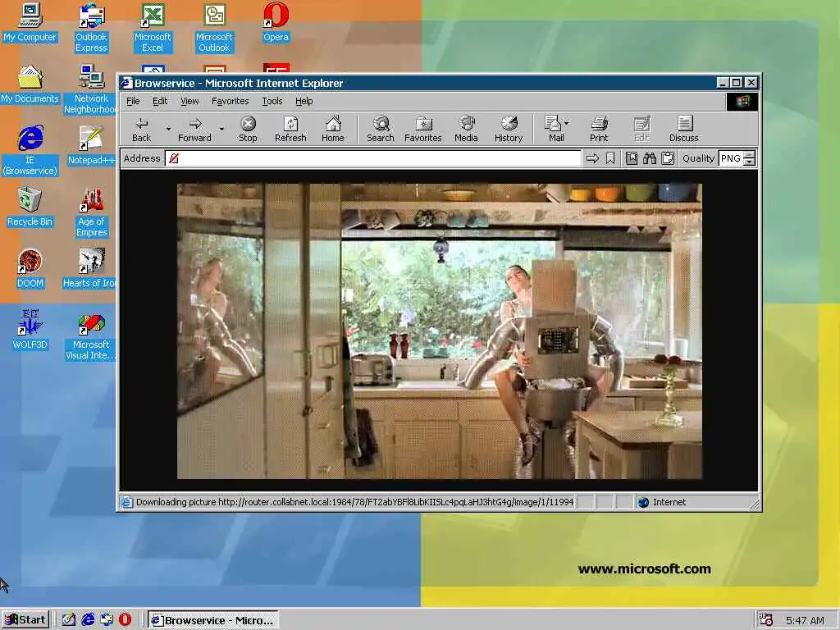Image resolution: width=840 pixels, height=630 pixels.
Task: Open the Back history dropdown arrow
Action: 168,129
